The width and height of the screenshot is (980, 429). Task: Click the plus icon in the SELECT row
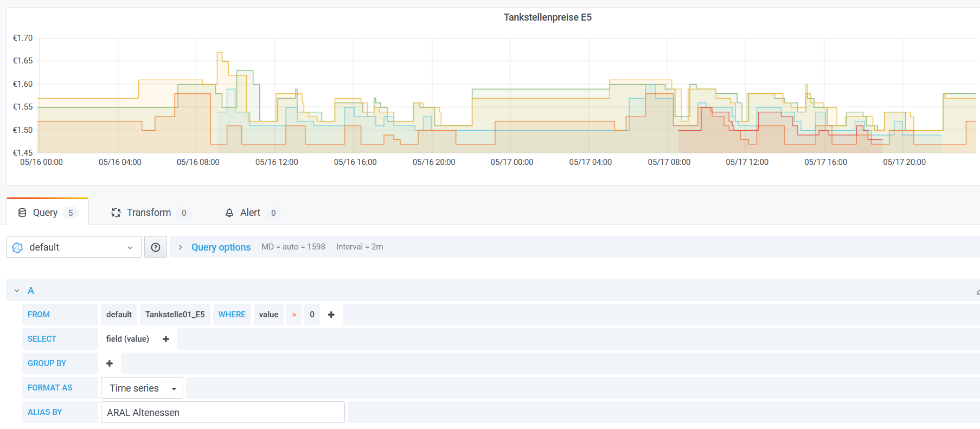166,339
